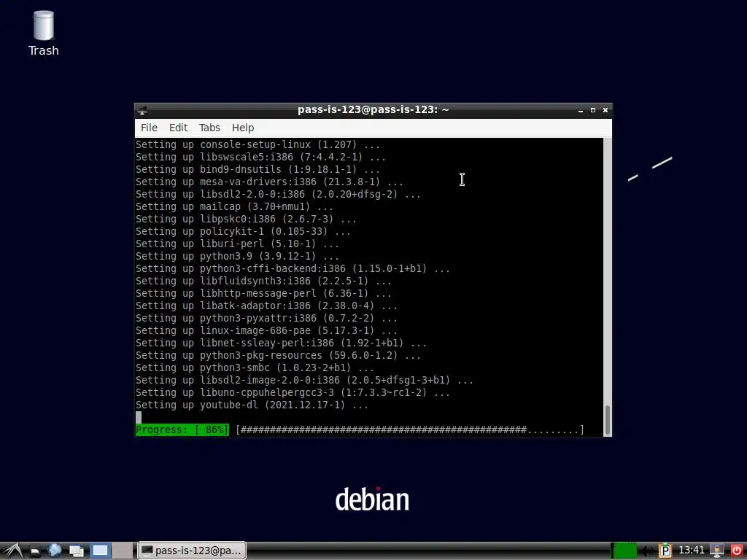Click the terminal cursor block below youtube-dl
Screen dimensions: 747x560
tap(139, 417)
